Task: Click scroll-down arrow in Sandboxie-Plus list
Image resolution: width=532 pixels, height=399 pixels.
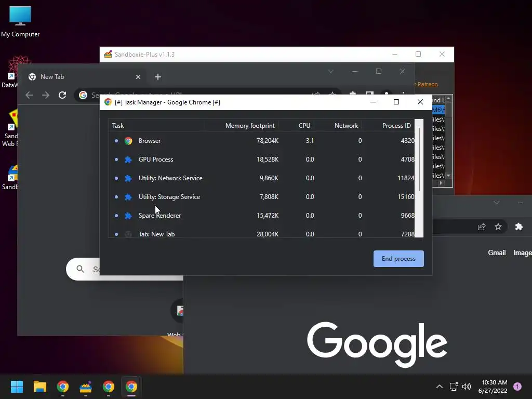Action: click(448, 176)
